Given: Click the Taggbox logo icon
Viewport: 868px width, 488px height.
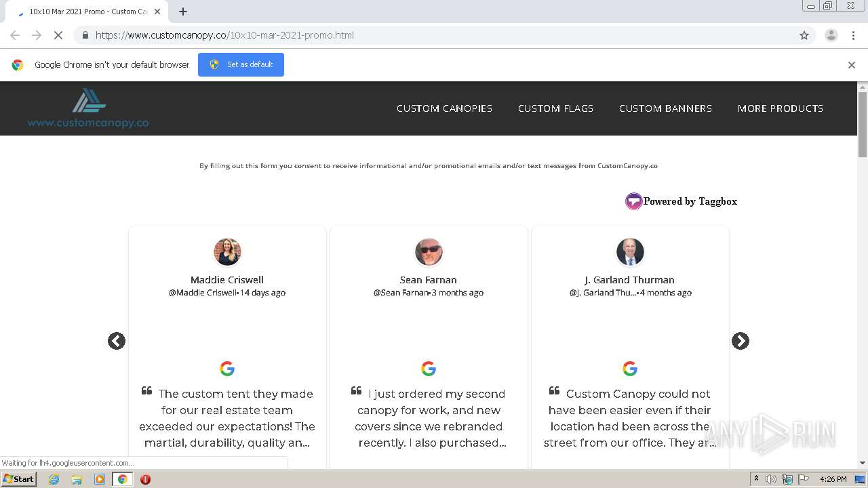Looking at the screenshot, I should pyautogui.click(x=633, y=201).
